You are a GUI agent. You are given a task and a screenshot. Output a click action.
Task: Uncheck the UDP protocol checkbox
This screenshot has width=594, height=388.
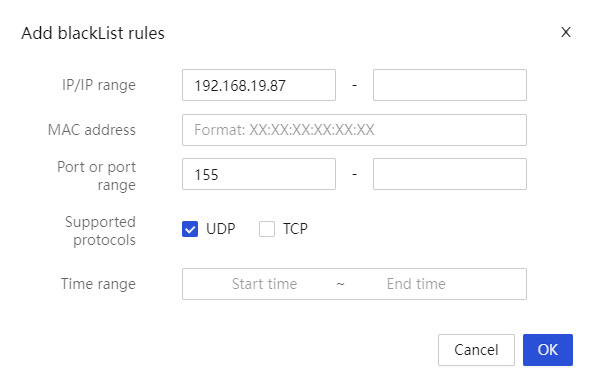[190, 229]
